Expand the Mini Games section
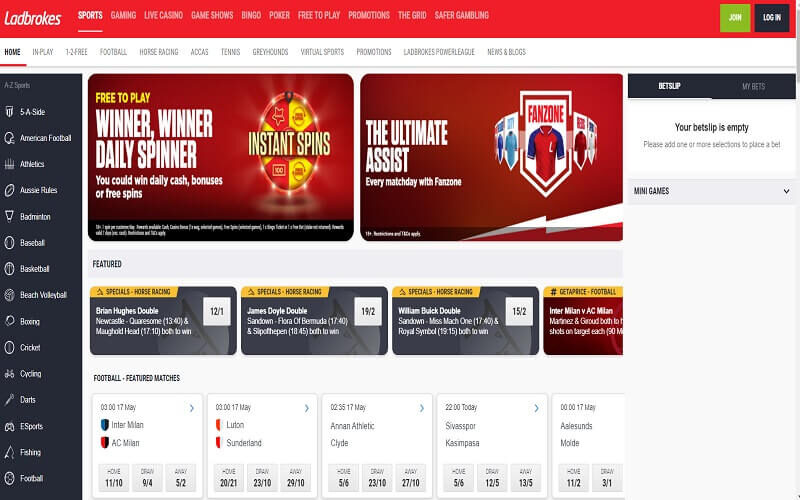This screenshot has width=800, height=500. click(711, 191)
